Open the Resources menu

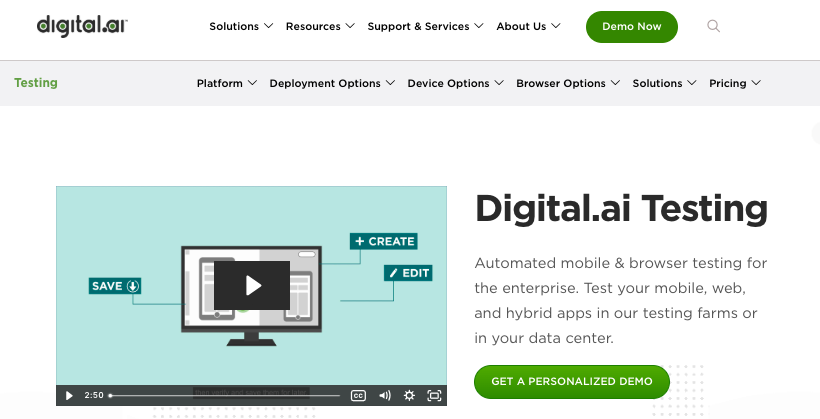pos(313,26)
